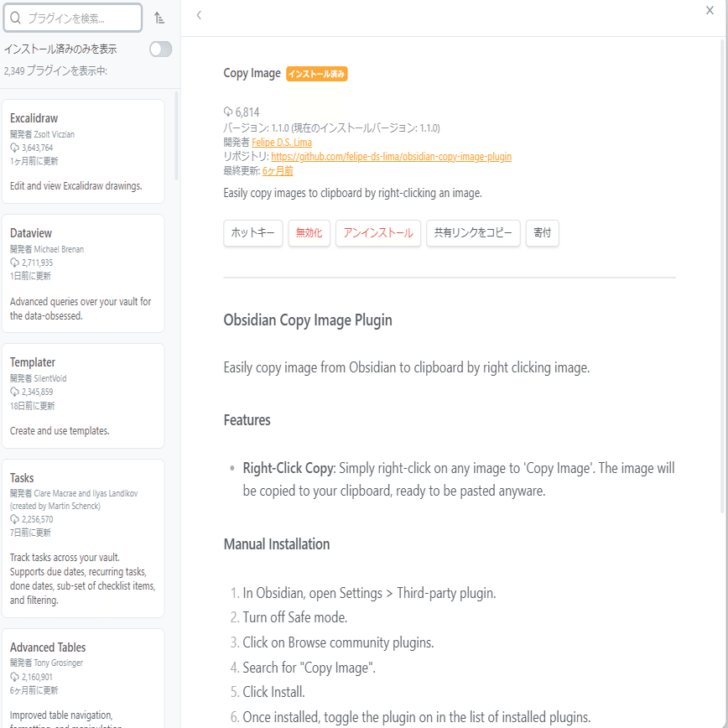Click the 6ヶ月前 last updated link
The width and height of the screenshot is (728, 728).
click(x=278, y=171)
